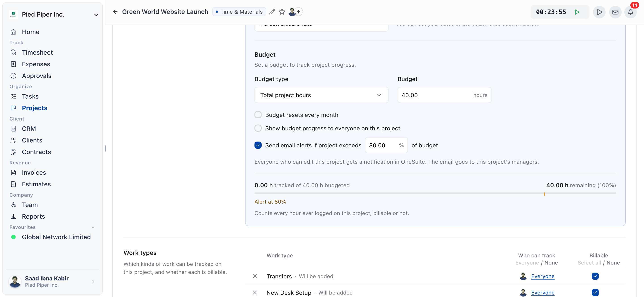This screenshot has width=644, height=297.
Task: Click Everyone link for Transfers row
Action: tap(543, 276)
